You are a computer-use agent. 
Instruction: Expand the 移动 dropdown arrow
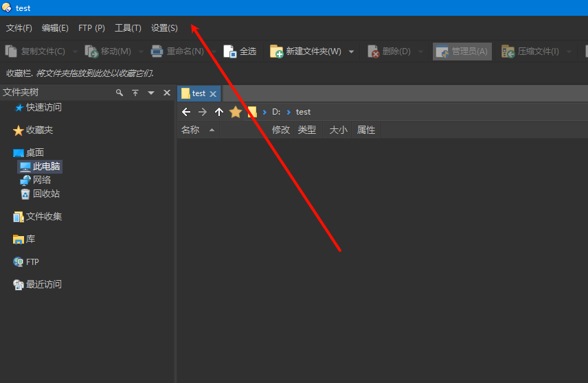pos(141,51)
